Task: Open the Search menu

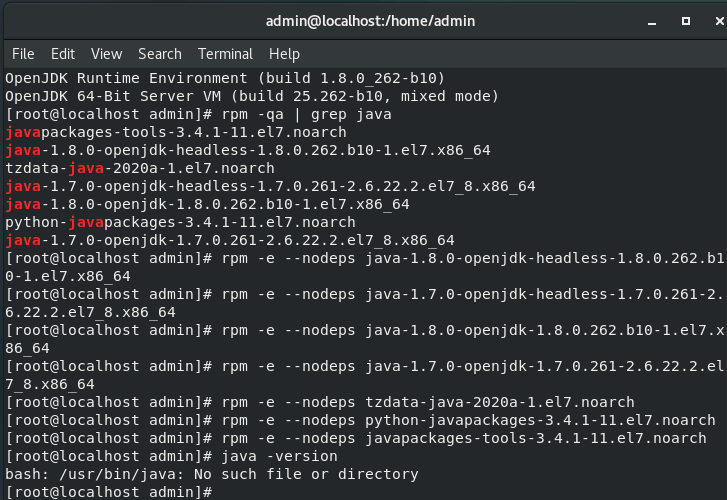Action: 160,54
